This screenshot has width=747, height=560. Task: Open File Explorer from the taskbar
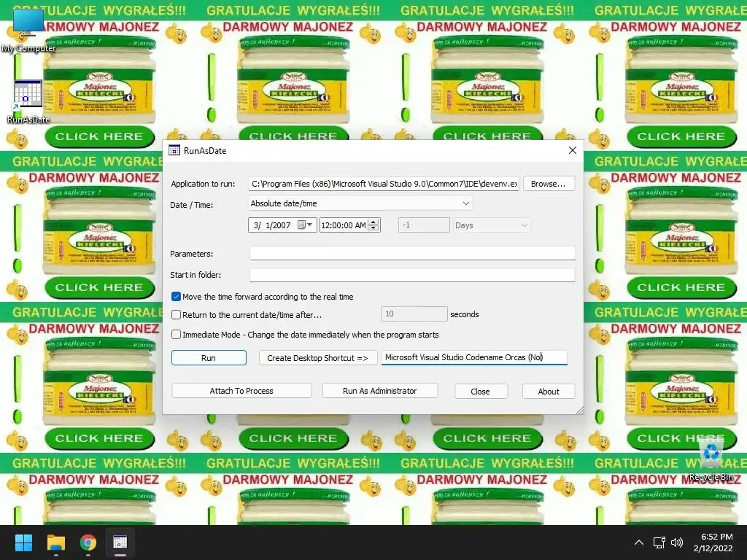tap(55, 542)
